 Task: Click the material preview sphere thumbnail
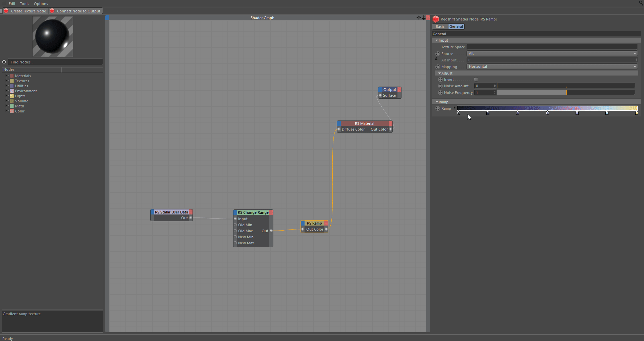[x=53, y=37]
